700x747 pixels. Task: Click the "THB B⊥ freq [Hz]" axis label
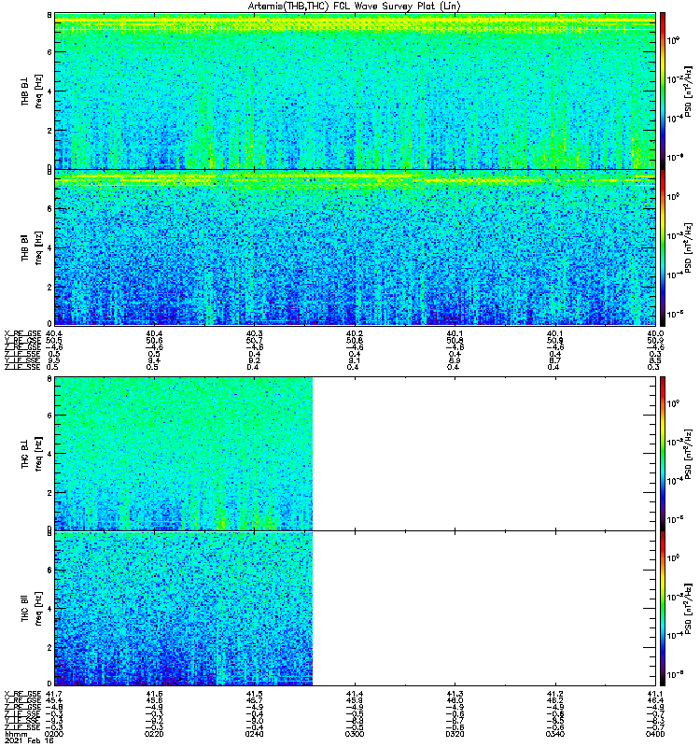pos(32,91)
